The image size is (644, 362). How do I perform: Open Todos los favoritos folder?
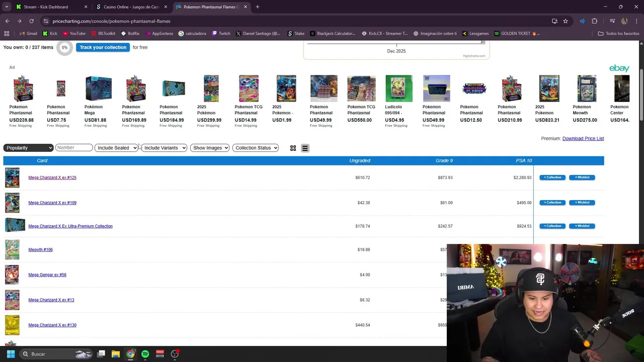(x=618, y=34)
